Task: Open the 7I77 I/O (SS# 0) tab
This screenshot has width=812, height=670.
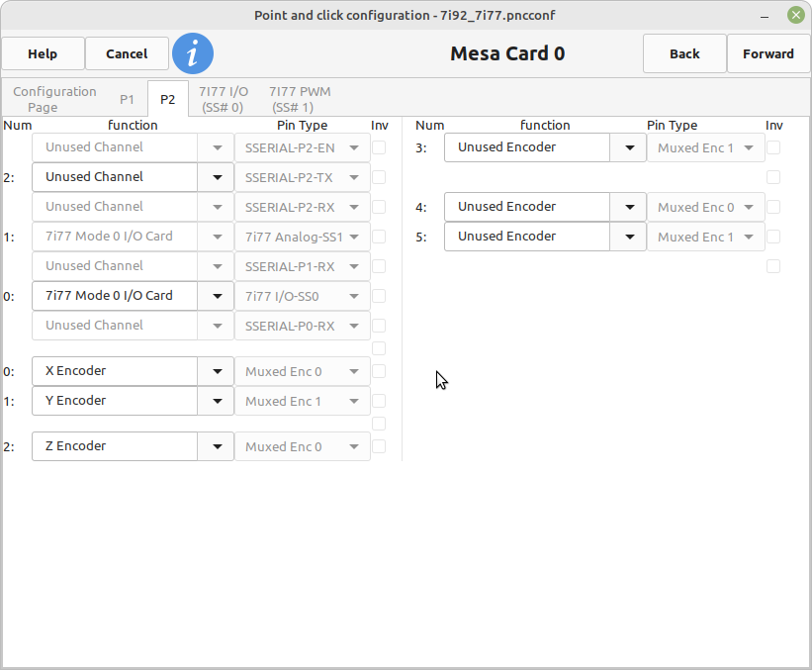Action: coord(222,99)
